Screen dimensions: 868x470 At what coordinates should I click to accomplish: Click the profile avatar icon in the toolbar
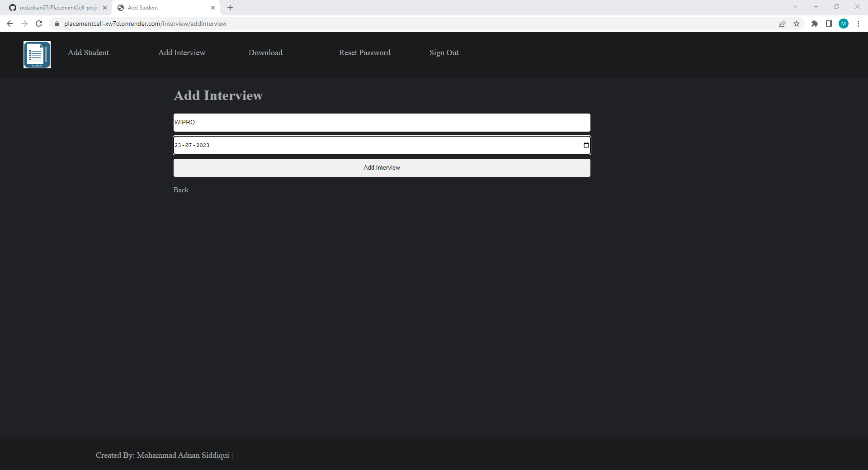pos(844,24)
